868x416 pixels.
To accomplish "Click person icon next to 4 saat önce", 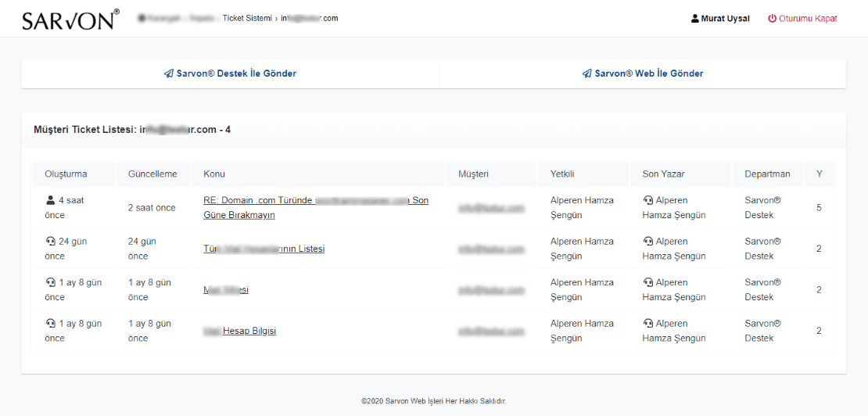I will (x=51, y=200).
